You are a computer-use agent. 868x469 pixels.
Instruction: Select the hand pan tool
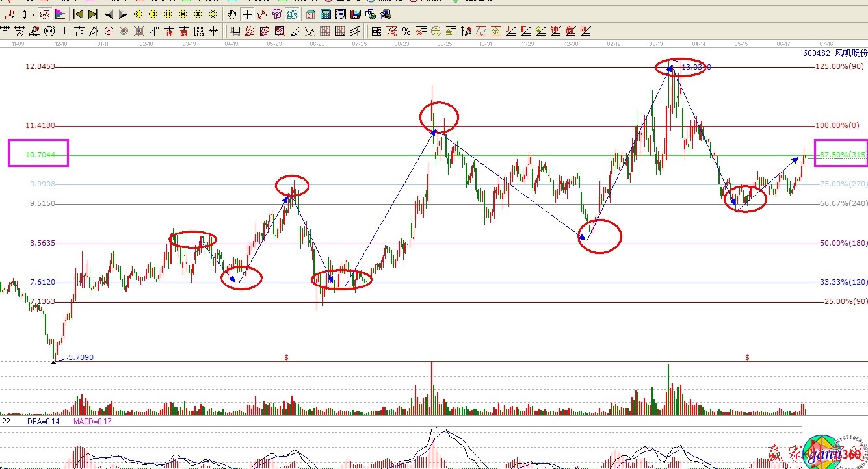[232, 14]
